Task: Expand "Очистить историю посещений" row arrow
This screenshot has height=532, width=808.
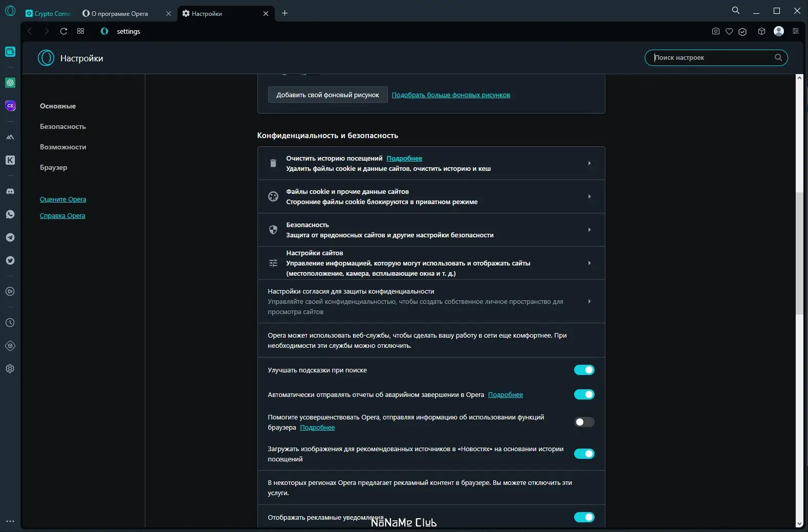Action: (589, 163)
